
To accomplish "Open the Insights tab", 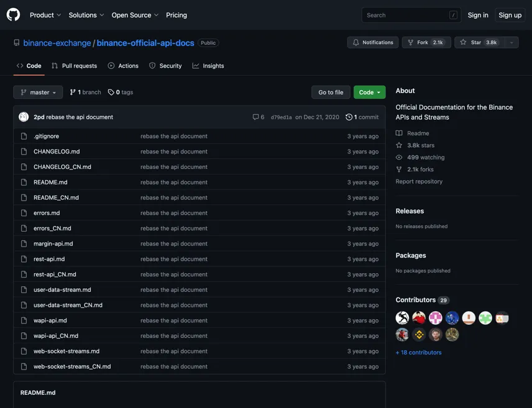I will (208, 66).
